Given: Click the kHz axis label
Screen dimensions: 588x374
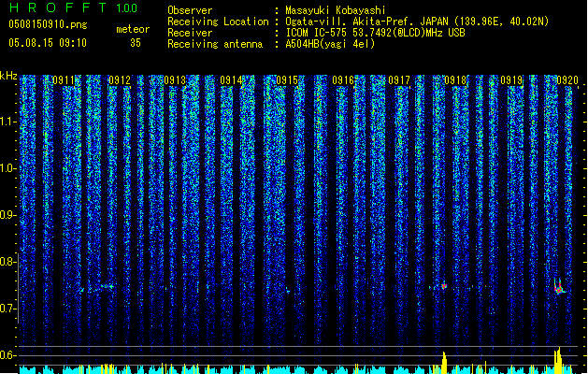Looking at the screenshot, I should tap(8, 76).
